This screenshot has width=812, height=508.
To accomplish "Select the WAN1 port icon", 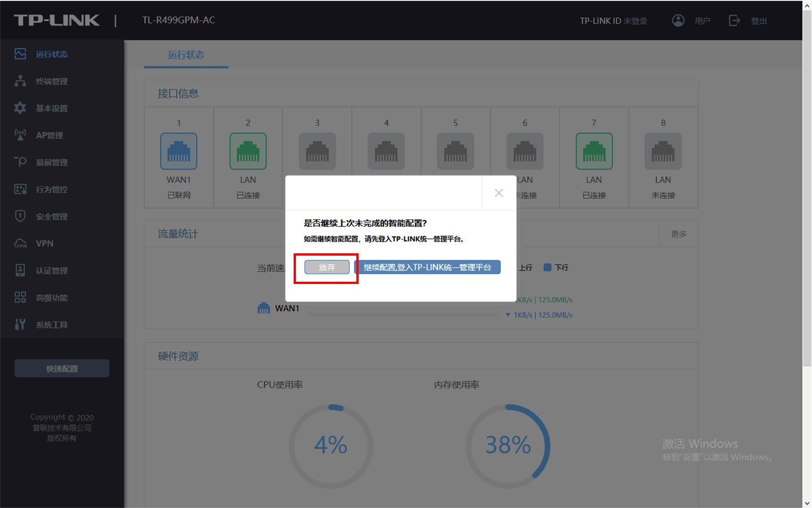I will pos(179,151).
